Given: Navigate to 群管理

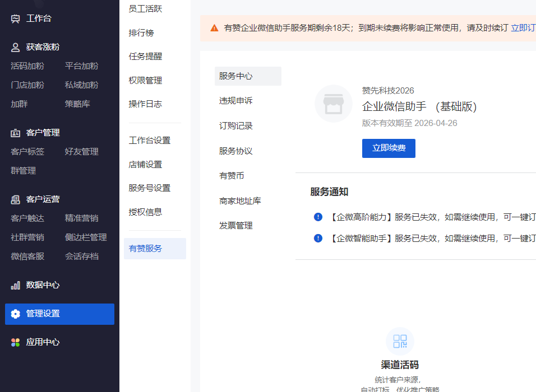Looking at the screenshot, I should pyautogui.click(x=23, y=171).
